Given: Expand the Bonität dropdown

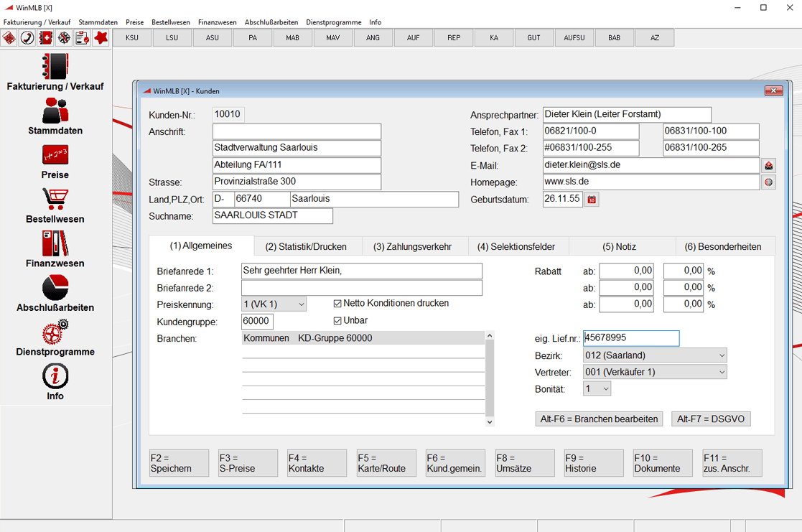Looking at the screenshot, I should pos(605,389).
